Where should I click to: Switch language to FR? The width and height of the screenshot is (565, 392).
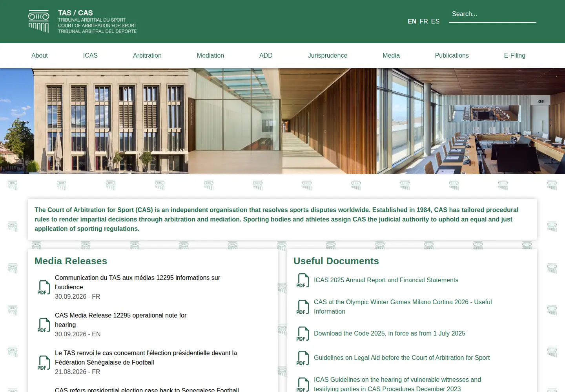coord(424,22)
